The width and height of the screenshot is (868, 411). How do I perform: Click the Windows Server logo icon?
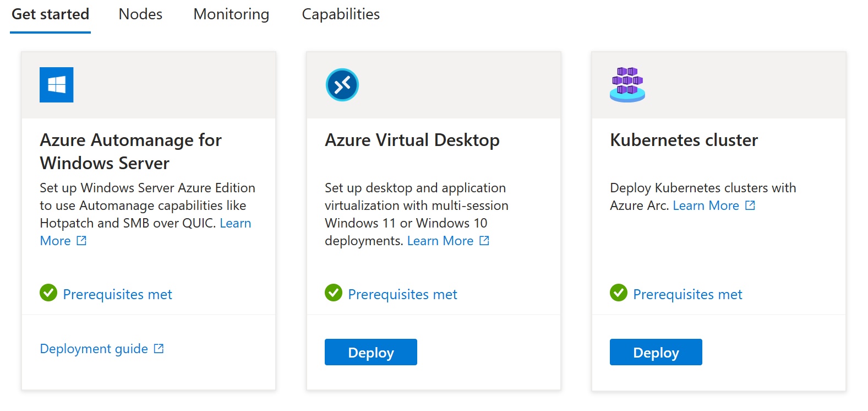pyautogui.click(x=56, y=85)
